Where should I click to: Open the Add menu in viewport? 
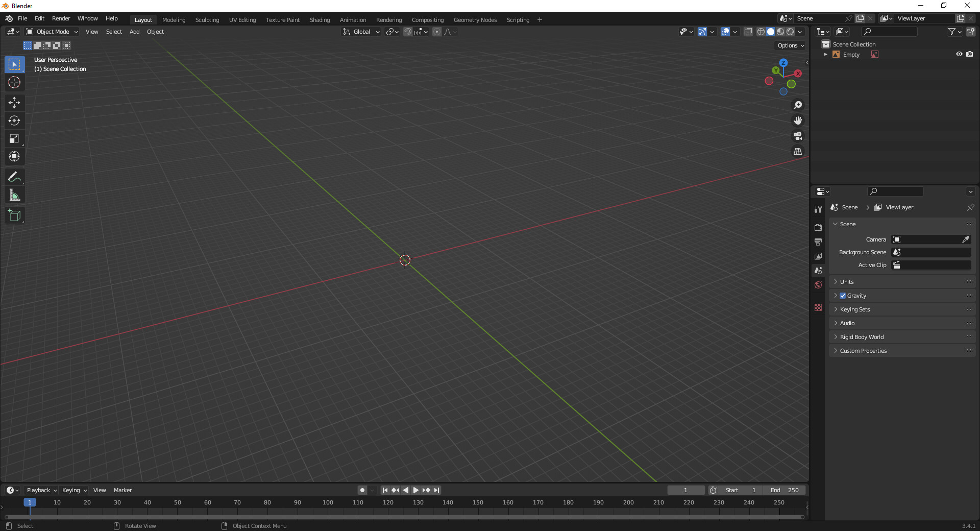pos(134,32)
